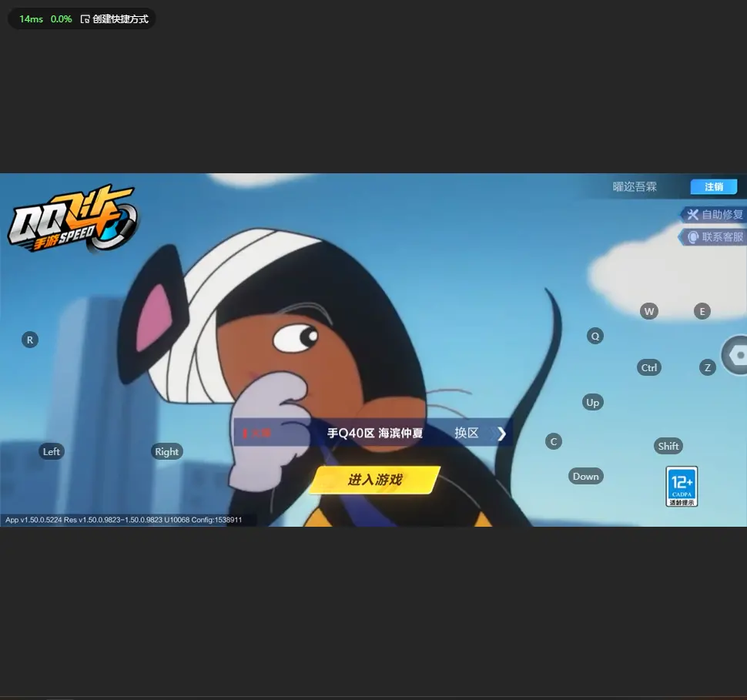
Task: Tap the Shift virtual key
Action: coord(668,446)
